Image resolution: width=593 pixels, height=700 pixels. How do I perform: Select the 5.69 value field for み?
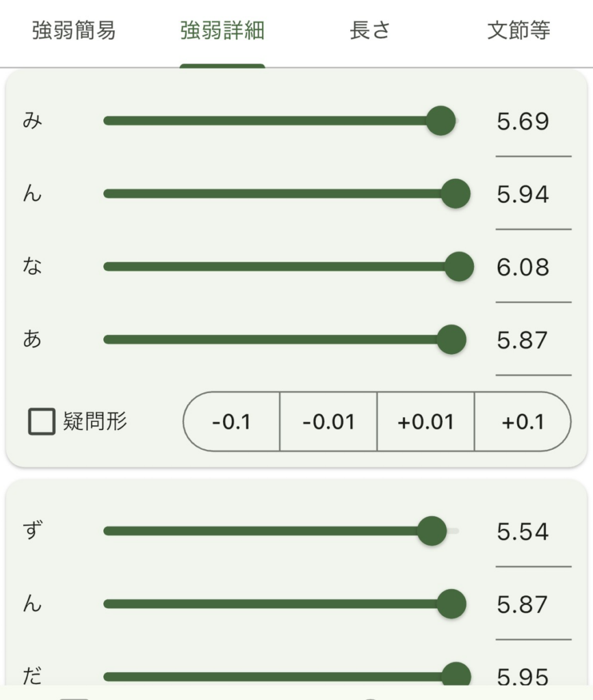(x=523, y=120)
